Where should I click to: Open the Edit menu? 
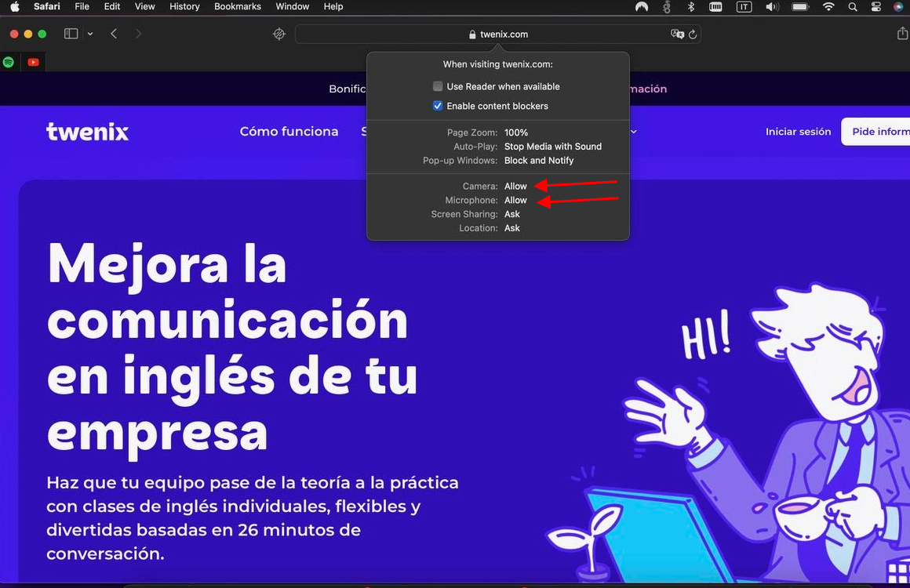(x=112, y=6)
